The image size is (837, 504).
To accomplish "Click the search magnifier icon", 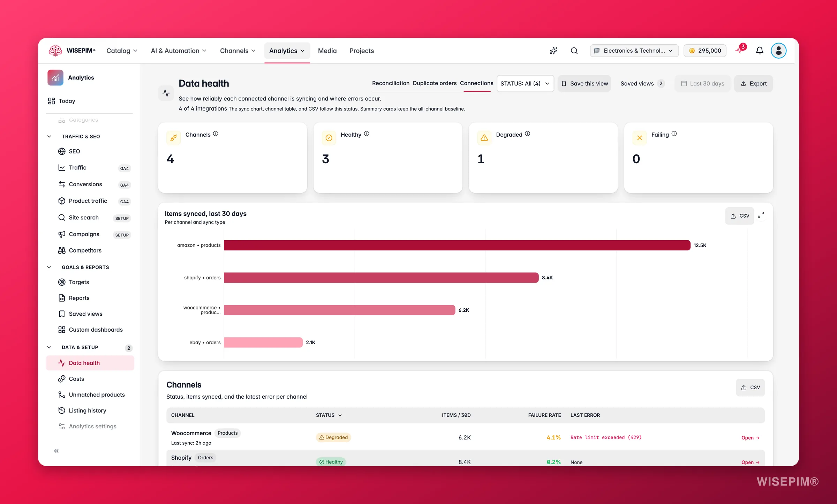I will [574, 51].
